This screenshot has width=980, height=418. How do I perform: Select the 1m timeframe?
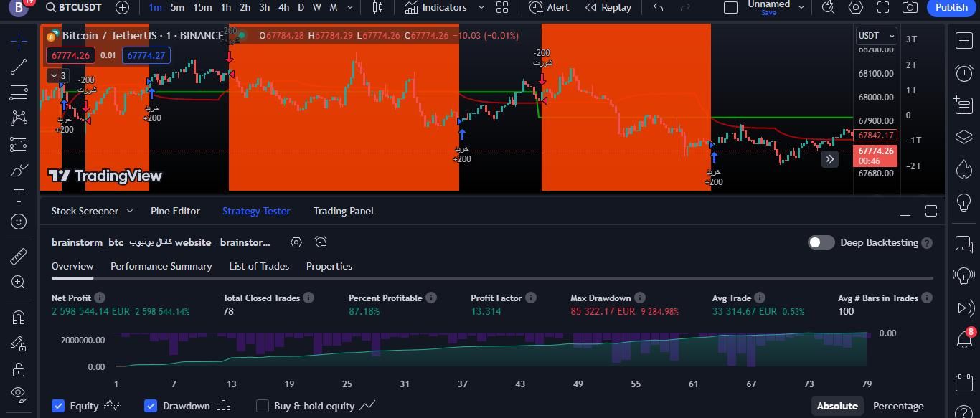click(x=155, y=7)
